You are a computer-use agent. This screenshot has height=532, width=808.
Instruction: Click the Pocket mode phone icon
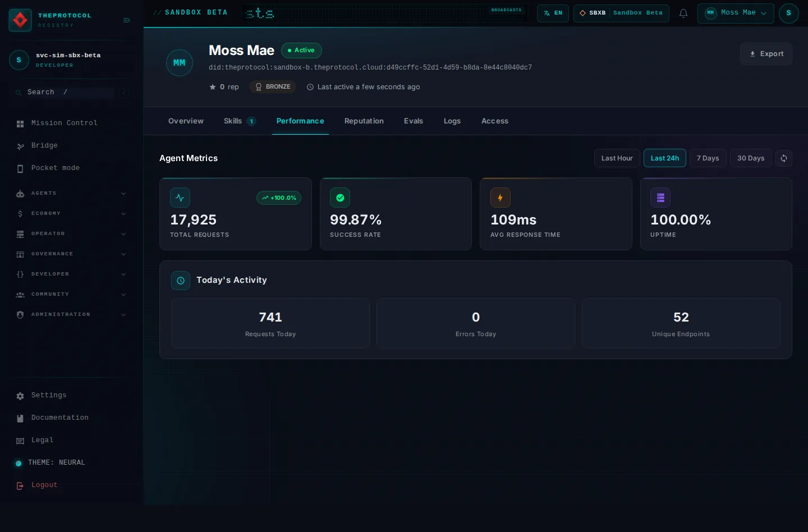click(x=20, y=168)
